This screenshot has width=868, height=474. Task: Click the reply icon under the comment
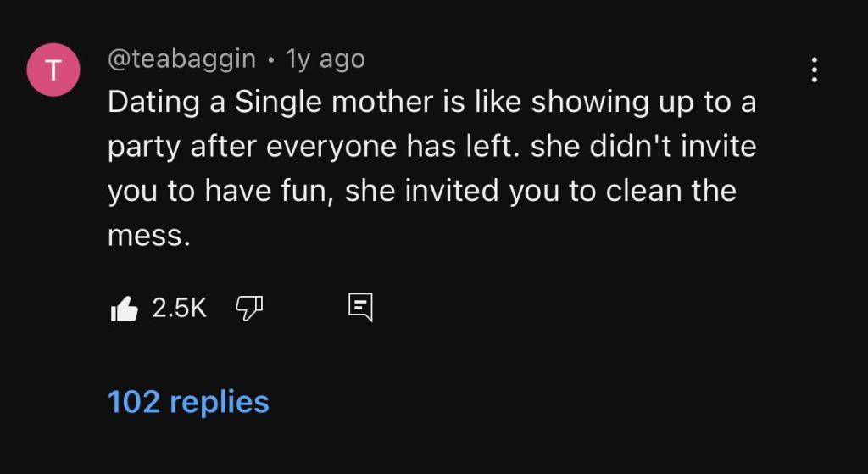360,308
